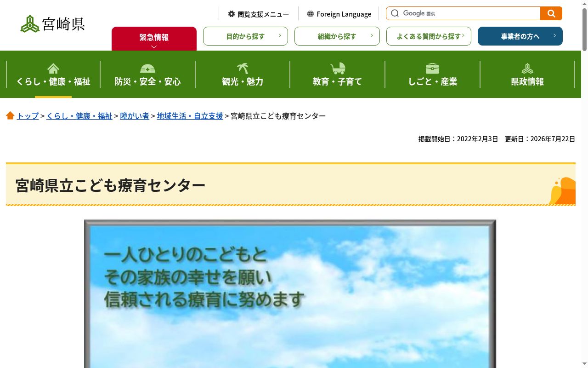The height and width of the screenshot is (368, 588).
Task: Open 事業者の方へ for businesses
Action: 520,36
